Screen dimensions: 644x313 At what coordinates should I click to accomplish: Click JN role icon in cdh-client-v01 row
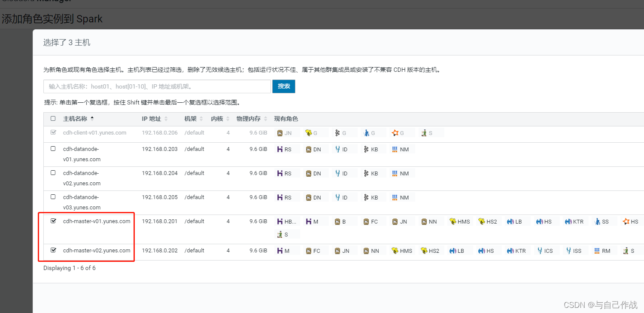[x=285, y=133]
